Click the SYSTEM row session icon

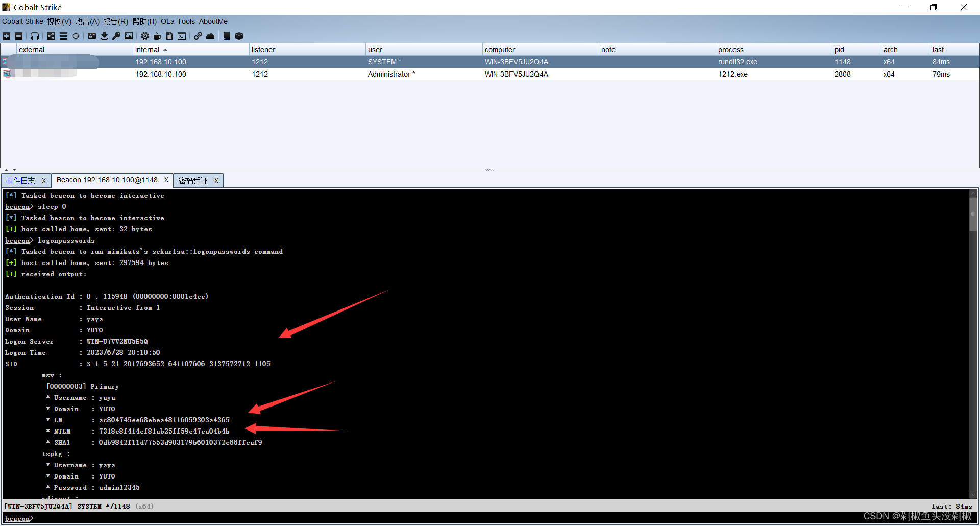pos(6,62)
